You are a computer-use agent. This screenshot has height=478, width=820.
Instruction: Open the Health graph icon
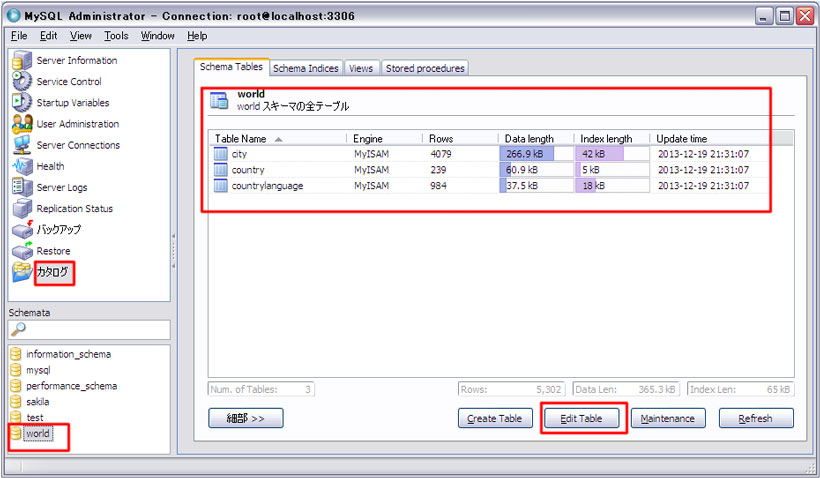click(22, 166)
